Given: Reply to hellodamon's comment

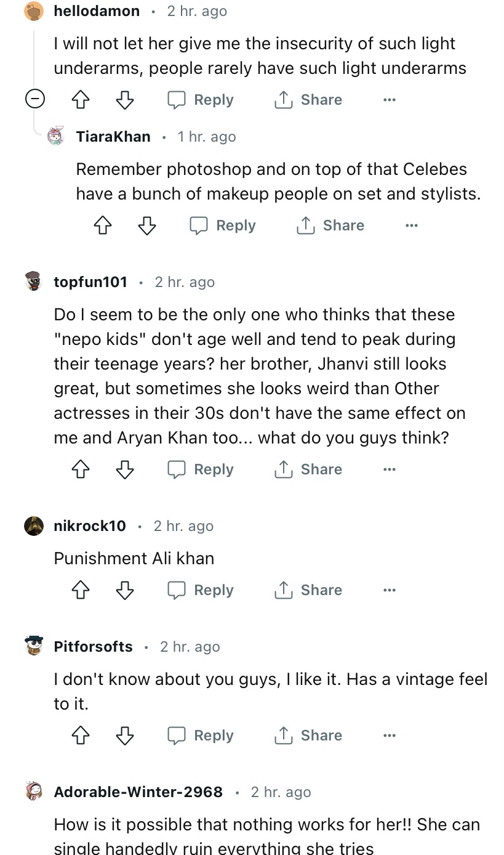Looking at the screenshot, I should [201, 100].
